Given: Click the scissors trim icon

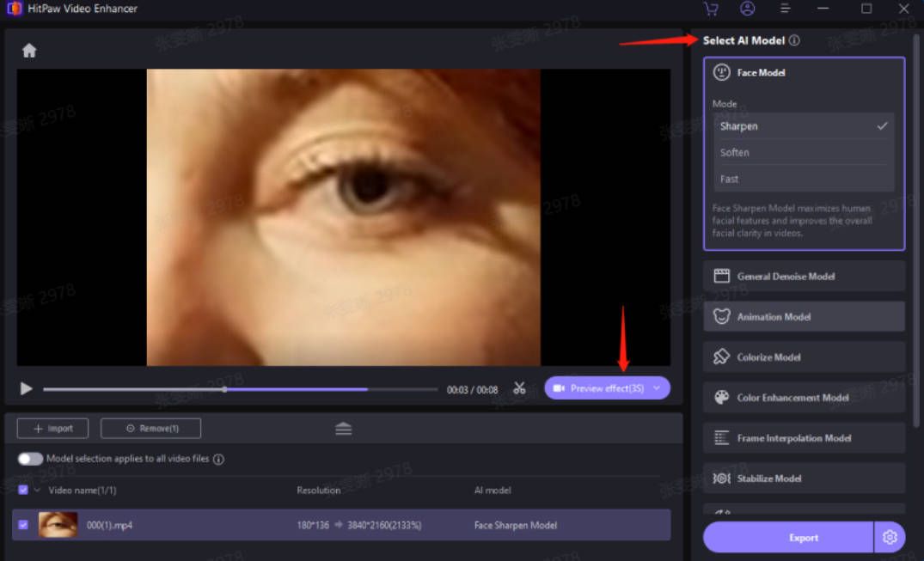Looking at the screenshot, I should 519,387.
